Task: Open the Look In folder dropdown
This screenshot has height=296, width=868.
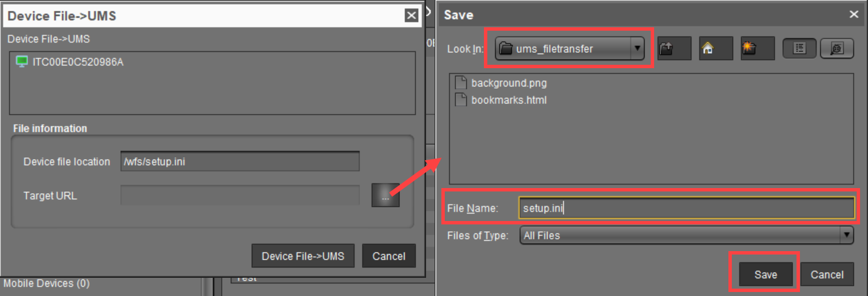Action: [638, 49]
